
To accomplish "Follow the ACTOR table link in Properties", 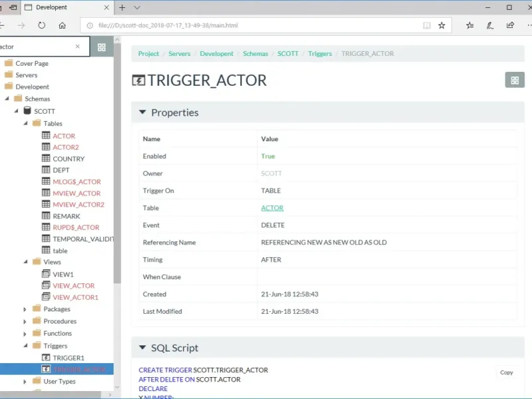I will click(x=272, y=208).
